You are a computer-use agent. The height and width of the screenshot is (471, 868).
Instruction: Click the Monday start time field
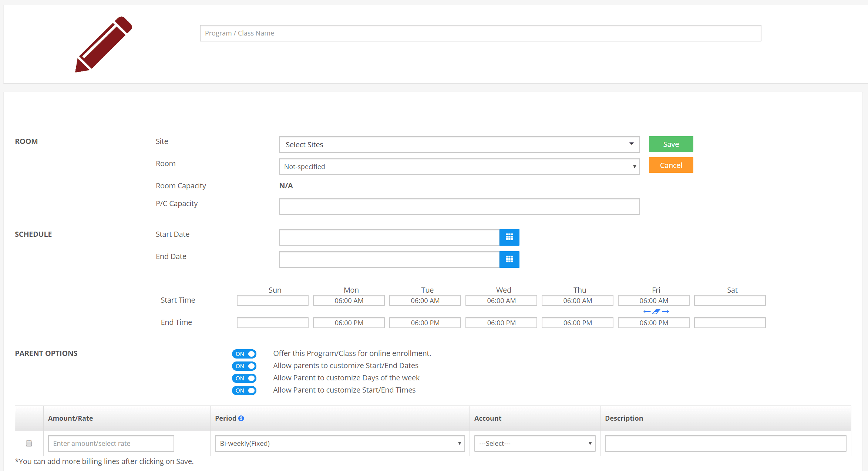click(349, 300)
